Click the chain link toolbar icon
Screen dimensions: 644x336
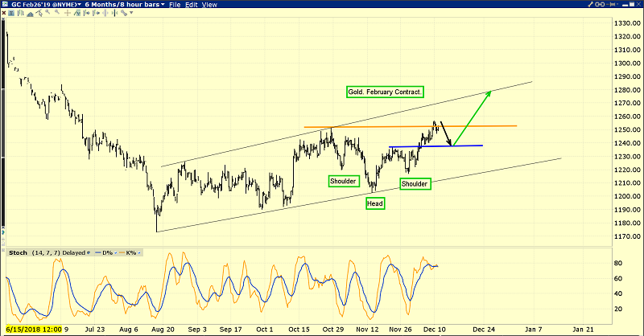click(124, 13)
